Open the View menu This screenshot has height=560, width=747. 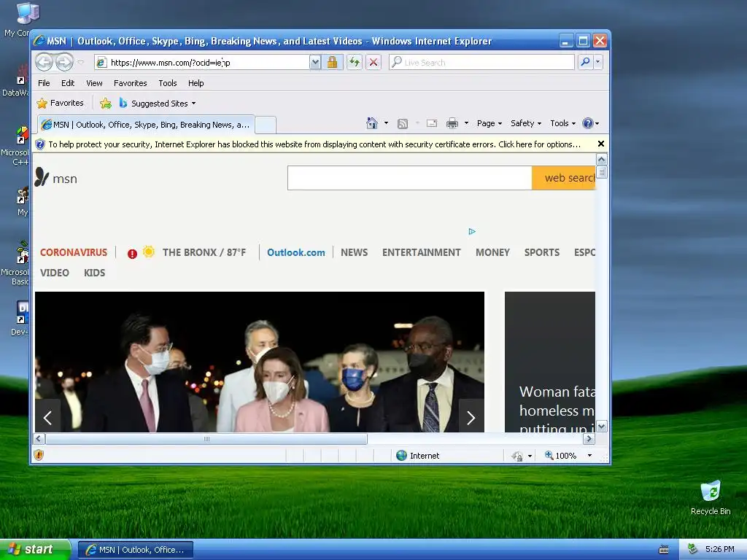[94, 83]
